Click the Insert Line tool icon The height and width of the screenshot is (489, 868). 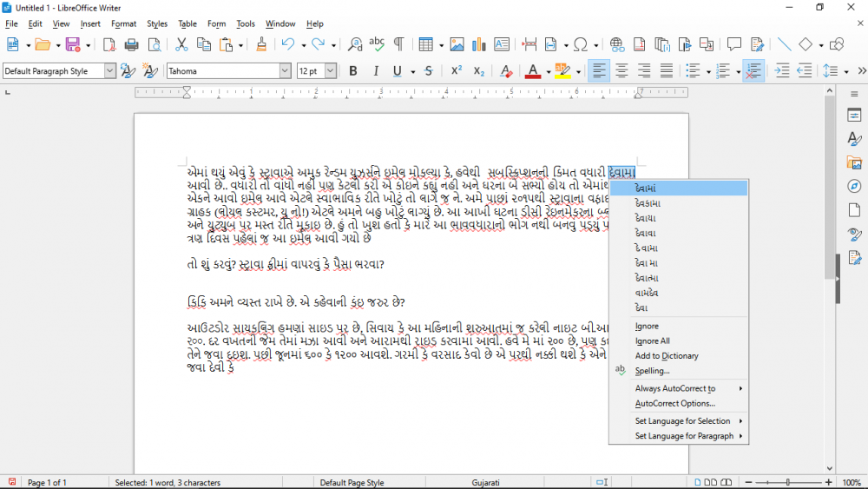click(784, 44)
